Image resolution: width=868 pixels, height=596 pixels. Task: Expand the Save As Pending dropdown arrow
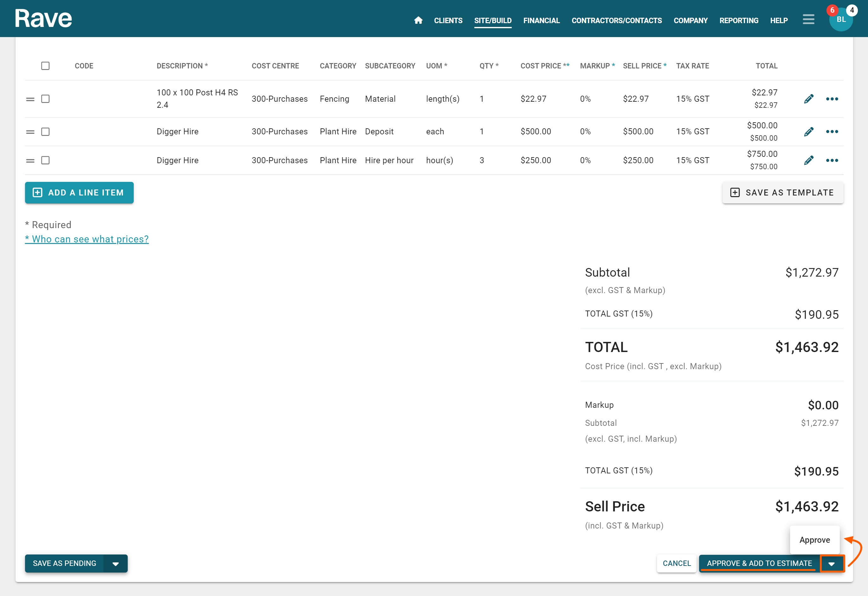click(x=116, y=563)
